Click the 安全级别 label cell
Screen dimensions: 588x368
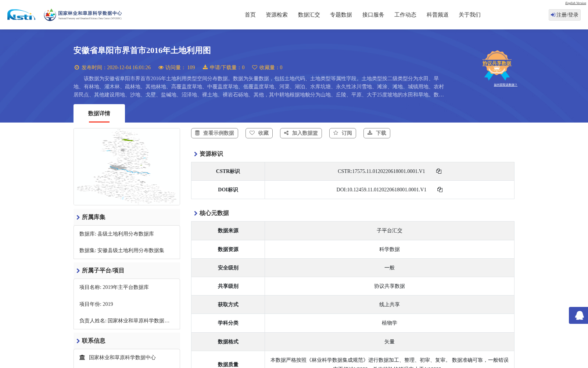click(x=228, y=268)
